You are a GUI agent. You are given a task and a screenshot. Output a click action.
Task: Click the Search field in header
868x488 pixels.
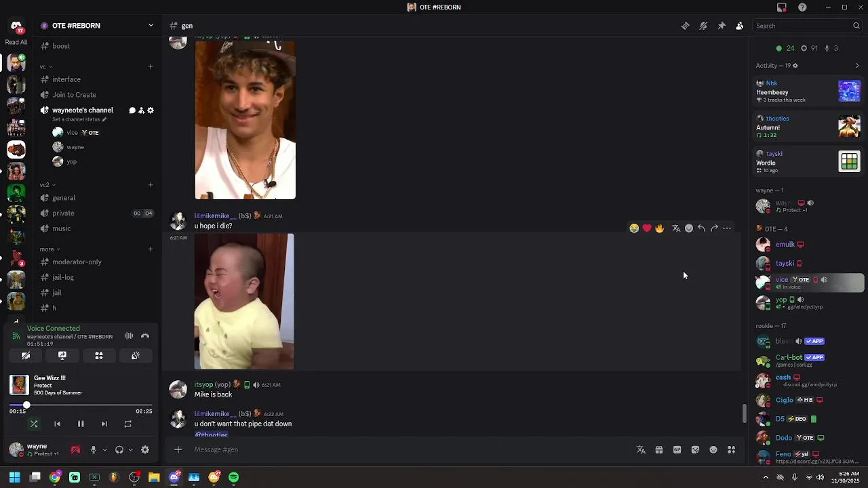tap(807, 26)
